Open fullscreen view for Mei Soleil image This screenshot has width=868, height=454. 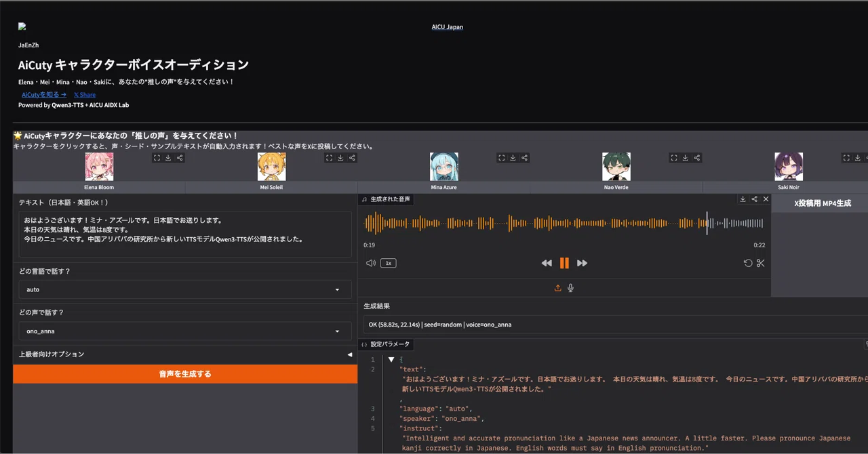point(329,158)
